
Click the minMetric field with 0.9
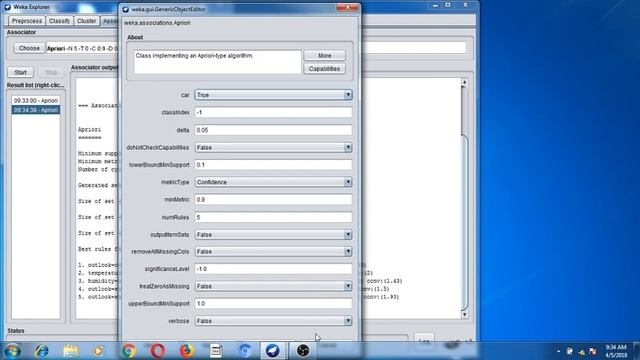click(273, 200)
